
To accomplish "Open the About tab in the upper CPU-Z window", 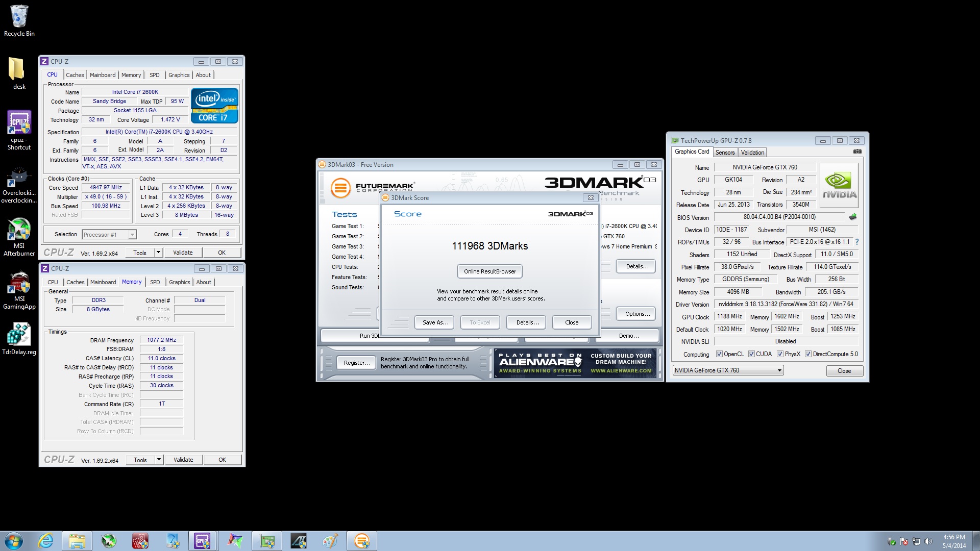I will (x=203, y=75).
